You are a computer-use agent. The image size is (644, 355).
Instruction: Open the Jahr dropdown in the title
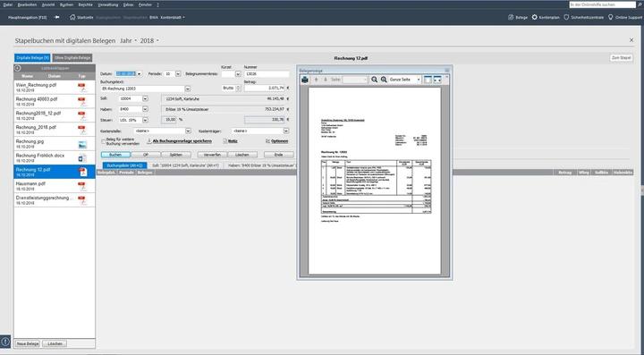[136, 40]
